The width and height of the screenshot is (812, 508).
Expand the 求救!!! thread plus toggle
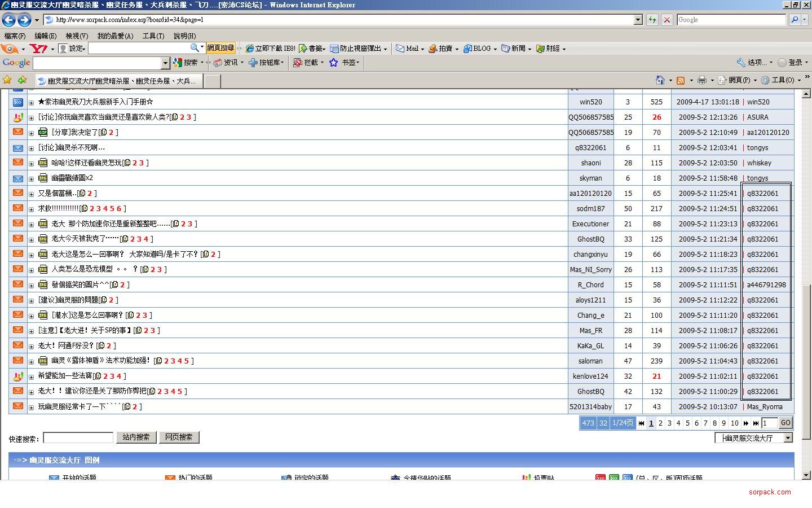pyautogui.click(x=32, y=209)
